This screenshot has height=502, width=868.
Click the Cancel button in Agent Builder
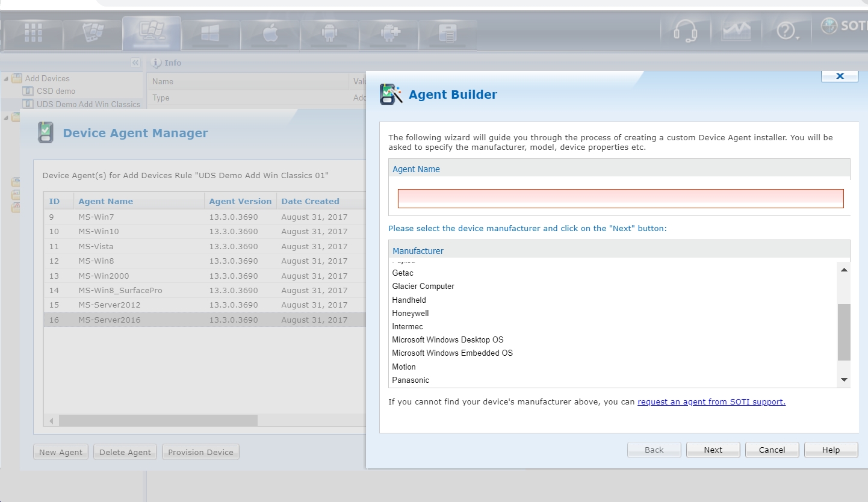tap(772, 450)
